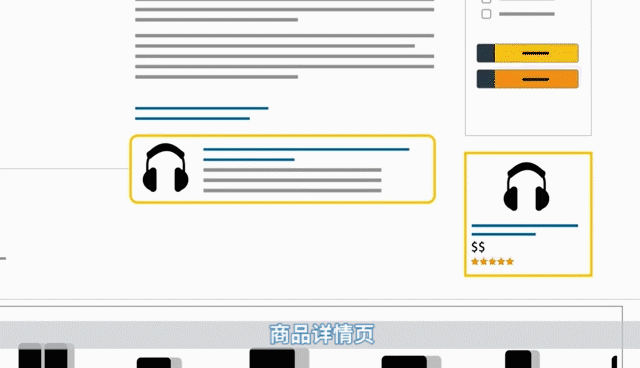Click the orange buy-now button
This screenshot has height=368, width=640.
[527, 79]
